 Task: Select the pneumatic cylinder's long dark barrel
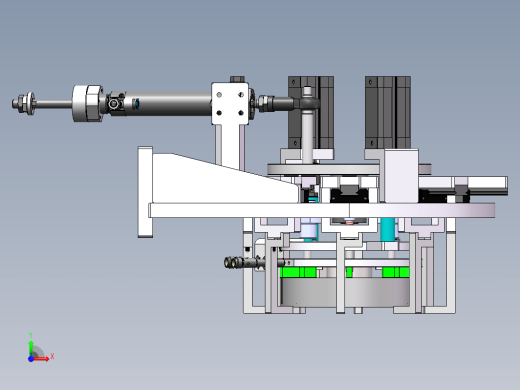point(168,104)
